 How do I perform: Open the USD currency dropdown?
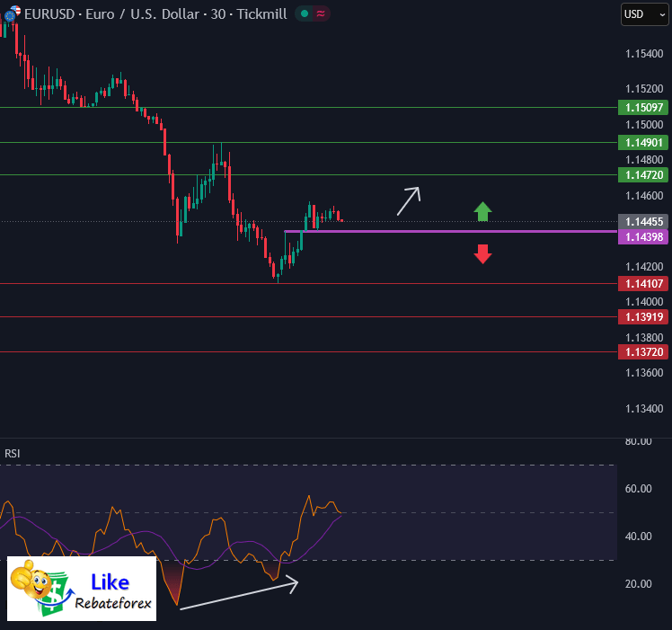[x=644, y=14]
